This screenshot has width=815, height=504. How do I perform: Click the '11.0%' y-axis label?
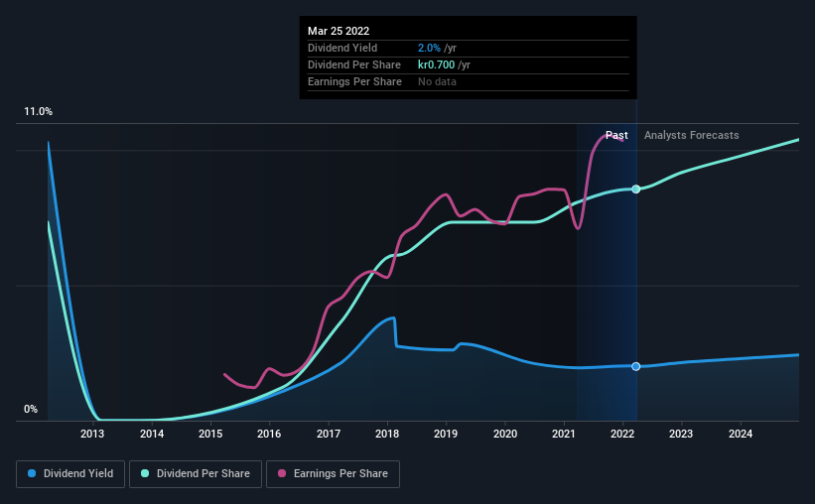coord(38,112)
